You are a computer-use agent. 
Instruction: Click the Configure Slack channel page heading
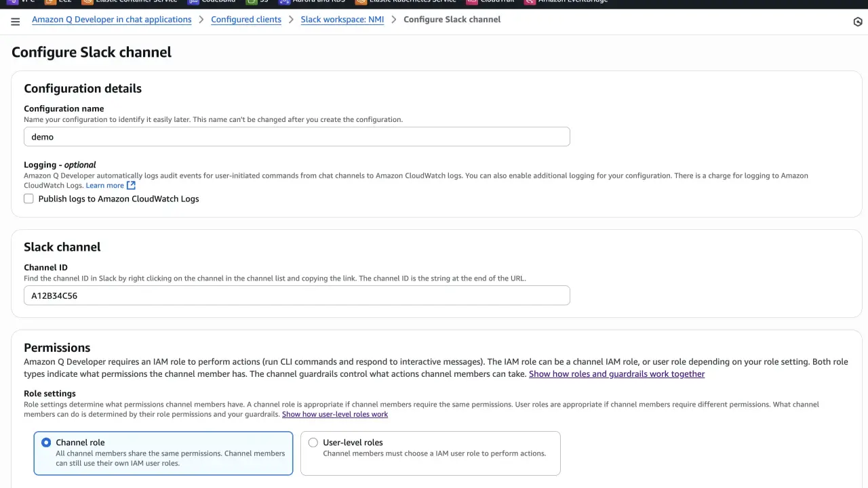tap(92, 52)
